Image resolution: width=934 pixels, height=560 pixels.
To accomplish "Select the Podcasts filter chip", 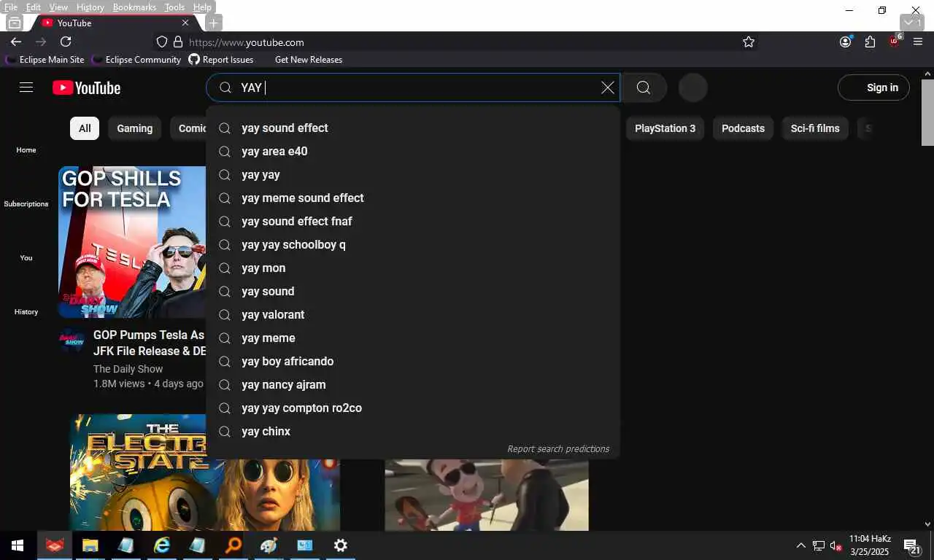I will [743, 128].
